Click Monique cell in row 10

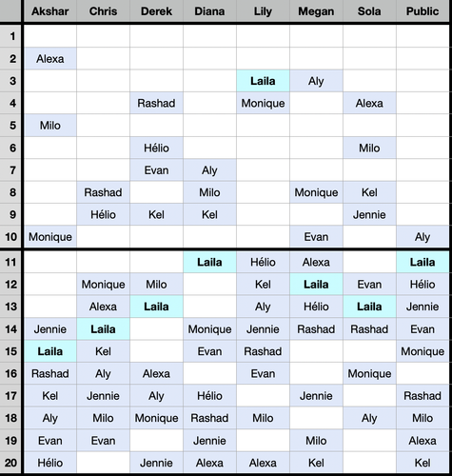pyautogui.click(x=50, y=237)
